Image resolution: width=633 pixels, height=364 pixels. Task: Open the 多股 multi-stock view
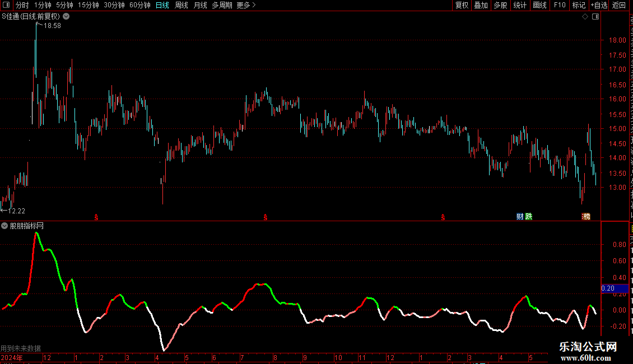point(500,5)
